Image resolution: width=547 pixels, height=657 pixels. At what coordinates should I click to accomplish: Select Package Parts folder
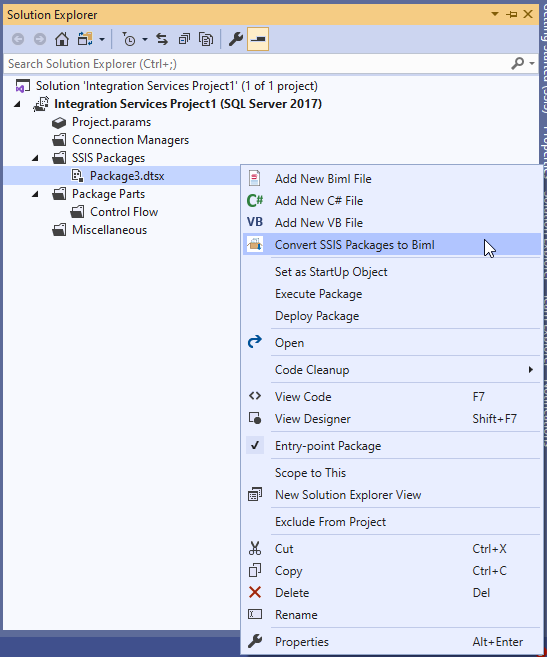[x=108, y=194]
